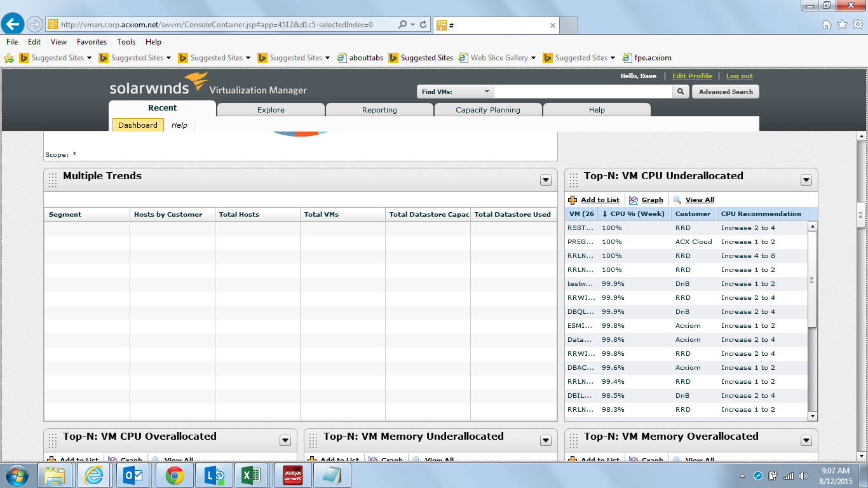Open fpe.acxiom favorites link
The image size is (868, 488).
(x=648, y=58)
